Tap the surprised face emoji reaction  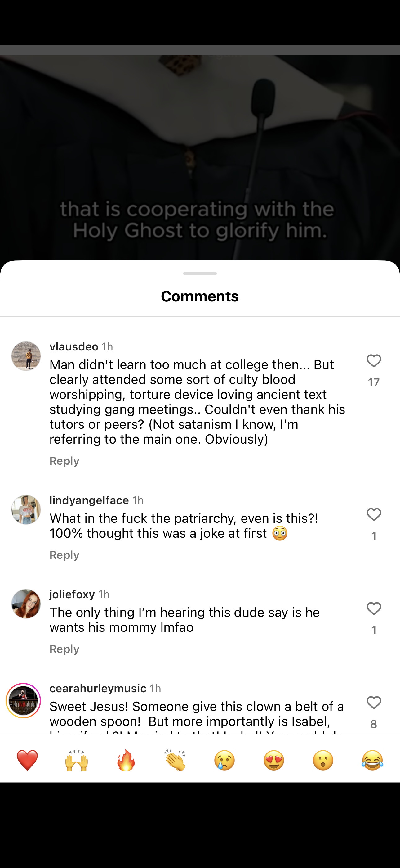coord(323,761)
